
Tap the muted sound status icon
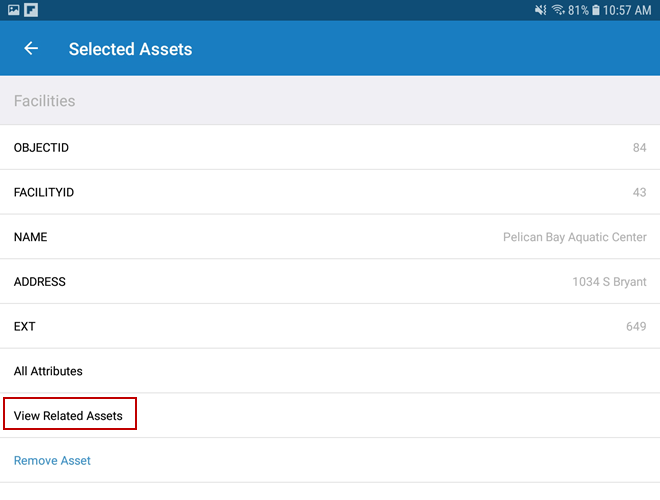tap(539, 10)
